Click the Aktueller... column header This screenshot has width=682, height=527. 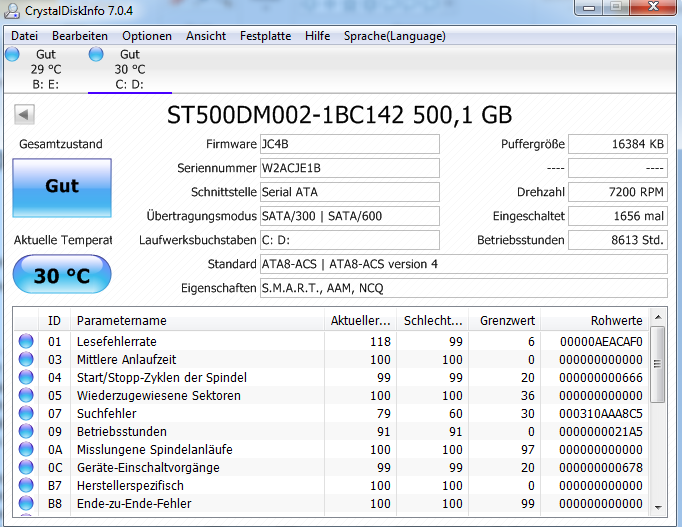point(360,320)
